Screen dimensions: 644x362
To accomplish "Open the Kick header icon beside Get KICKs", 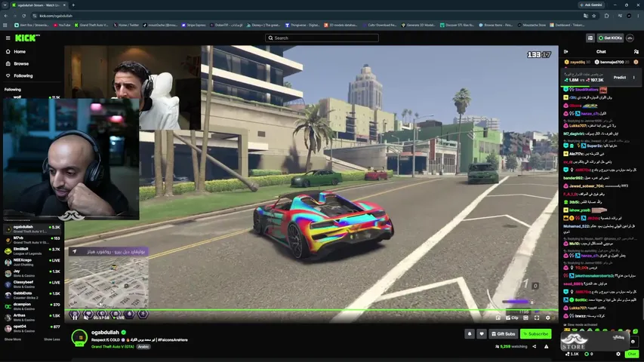I will coord(590,38).
